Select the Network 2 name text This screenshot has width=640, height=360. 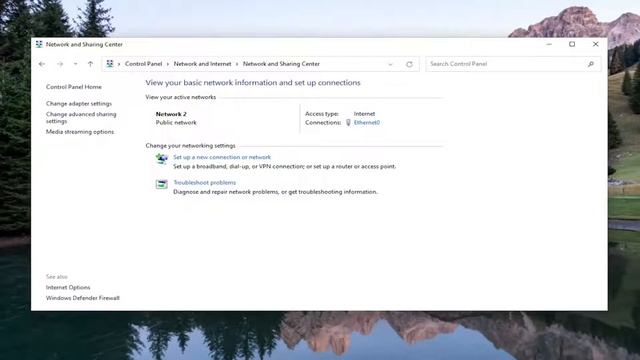tap(171, 114)
